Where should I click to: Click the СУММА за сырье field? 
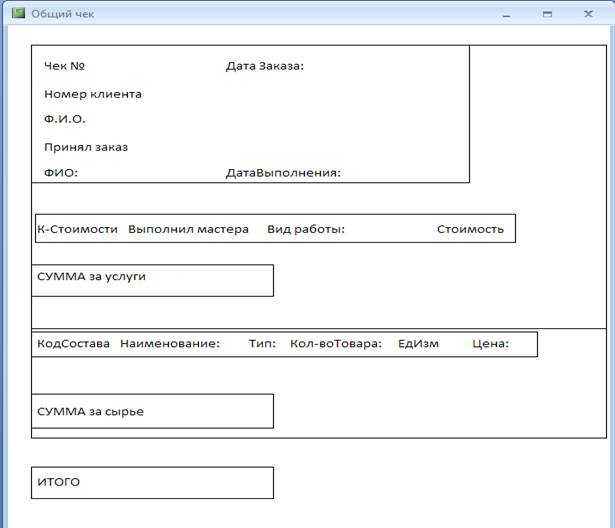(153, 411)
